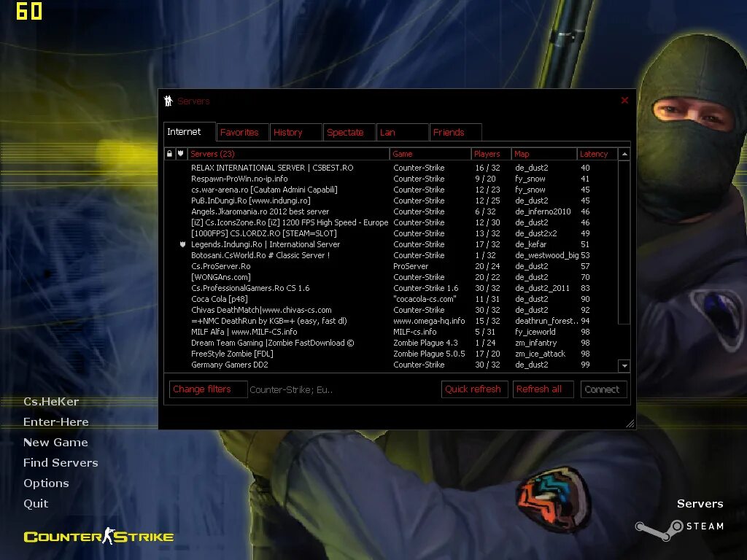
Task: Click de_inferno2010 map cell
Action: [x=543, y=211]
